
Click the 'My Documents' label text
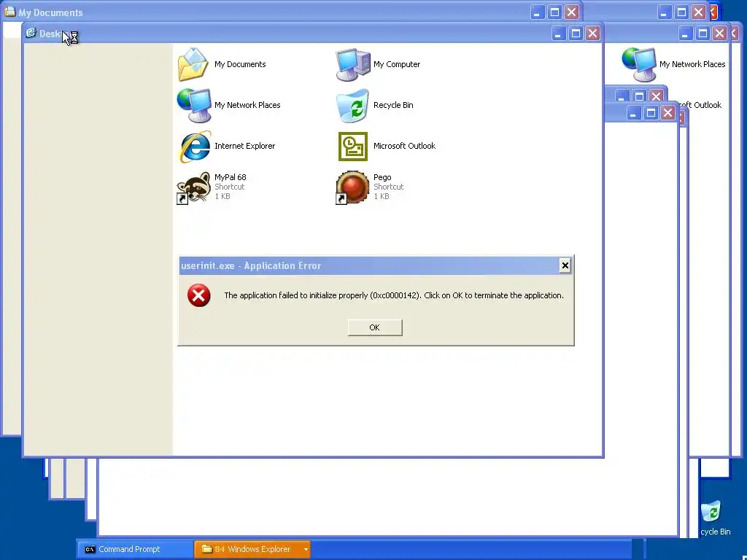point(240,64)
